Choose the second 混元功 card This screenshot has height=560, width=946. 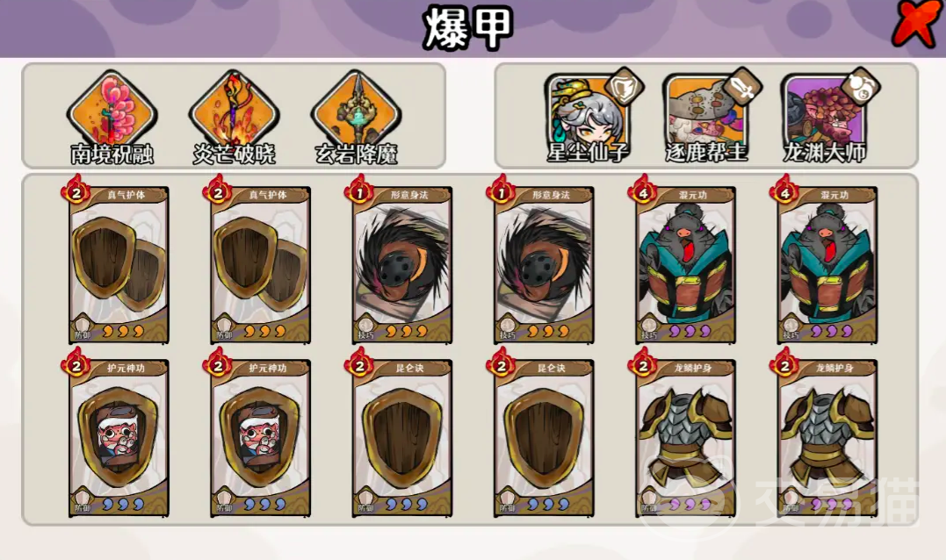pos(827,264)
